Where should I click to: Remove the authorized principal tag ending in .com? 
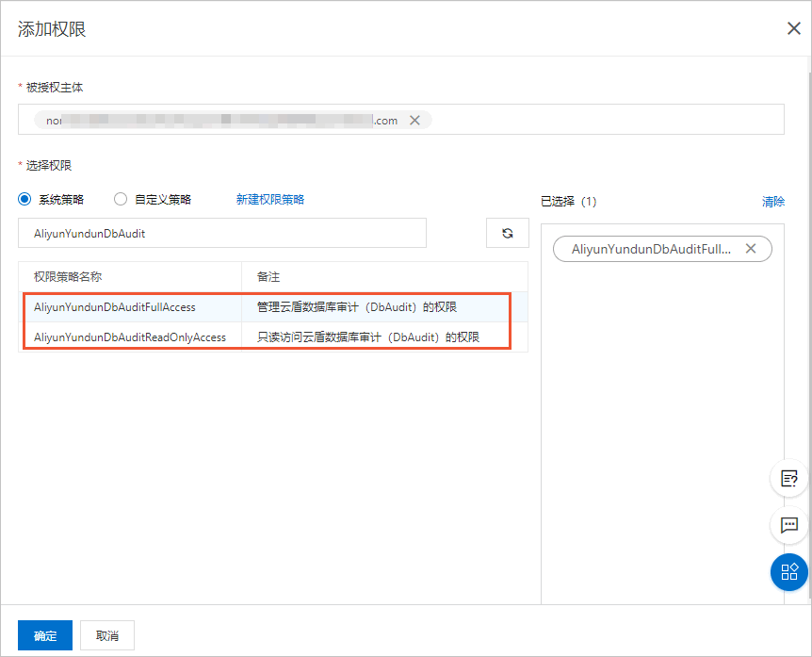click(414, 121)
